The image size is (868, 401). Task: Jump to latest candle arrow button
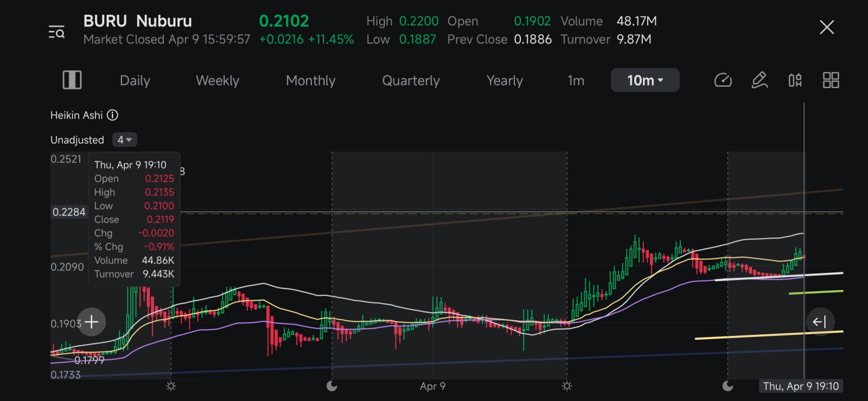(820, 322)
